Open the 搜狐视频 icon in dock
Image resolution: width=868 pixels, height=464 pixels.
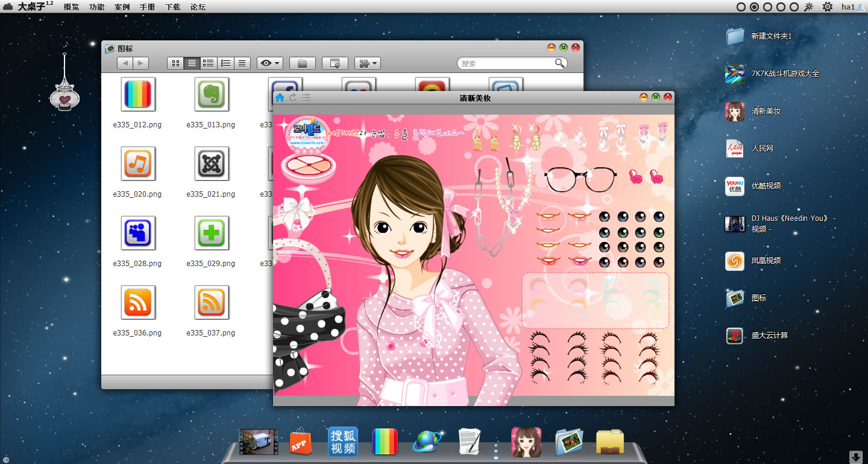click(x=343, y=441)
